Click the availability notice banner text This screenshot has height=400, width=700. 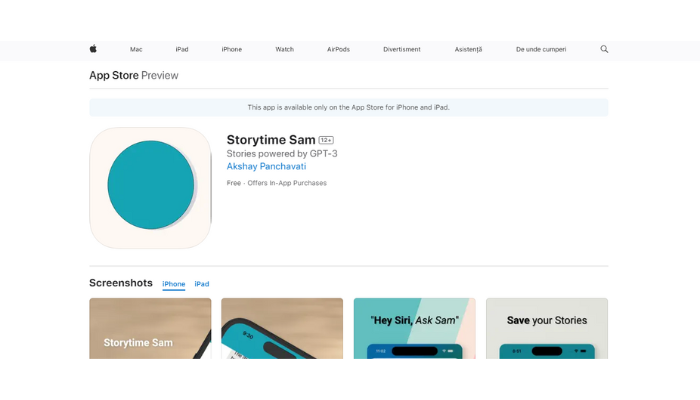click(349, 108)
